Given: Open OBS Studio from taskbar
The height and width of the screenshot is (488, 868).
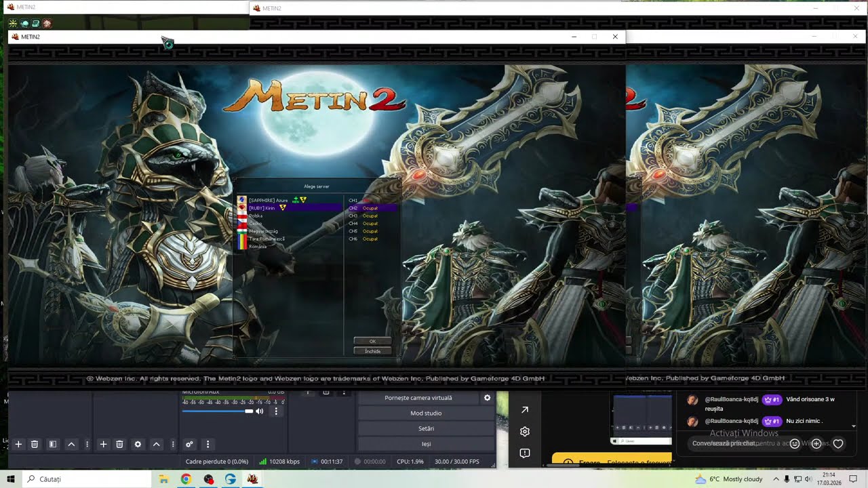Looking at the screenshot, I should coord(208,479).
